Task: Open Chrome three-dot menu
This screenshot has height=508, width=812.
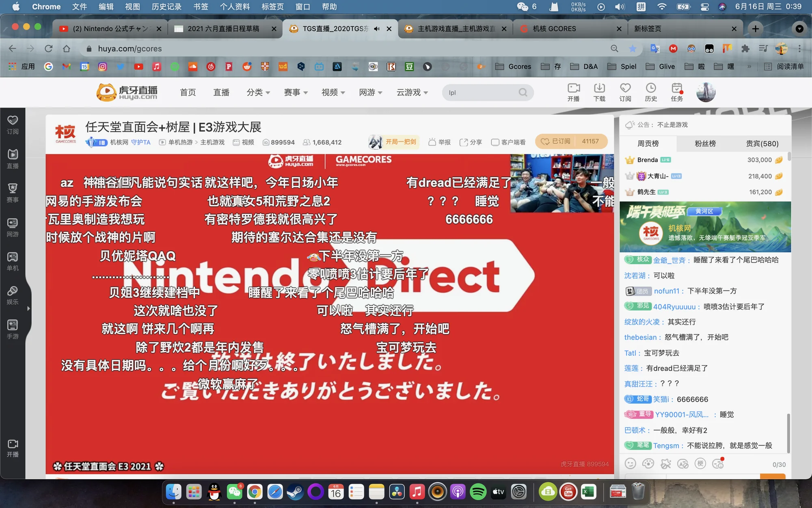Action: tap(799, 49)
